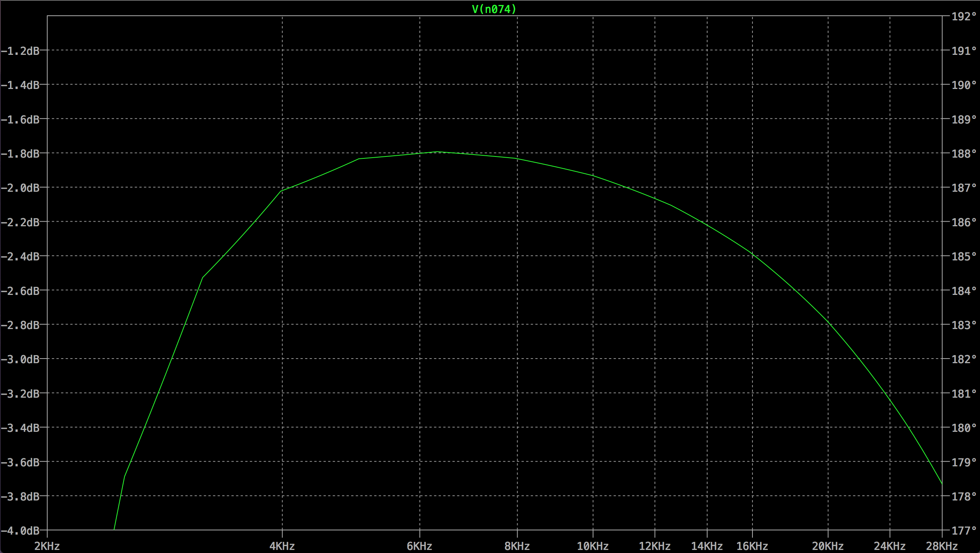Click the 10KHz frequency axis label
Screen dimensions: 980x553
[x=593, y=546]
